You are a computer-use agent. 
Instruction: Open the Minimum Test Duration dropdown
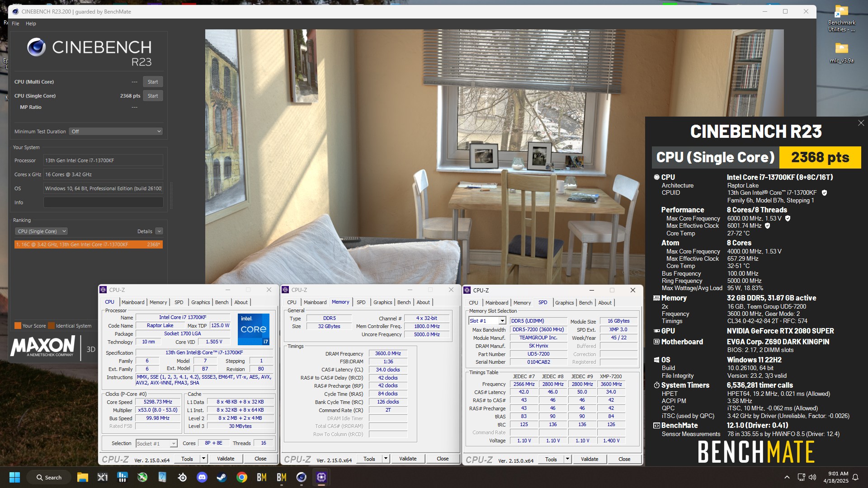point(116,131)
